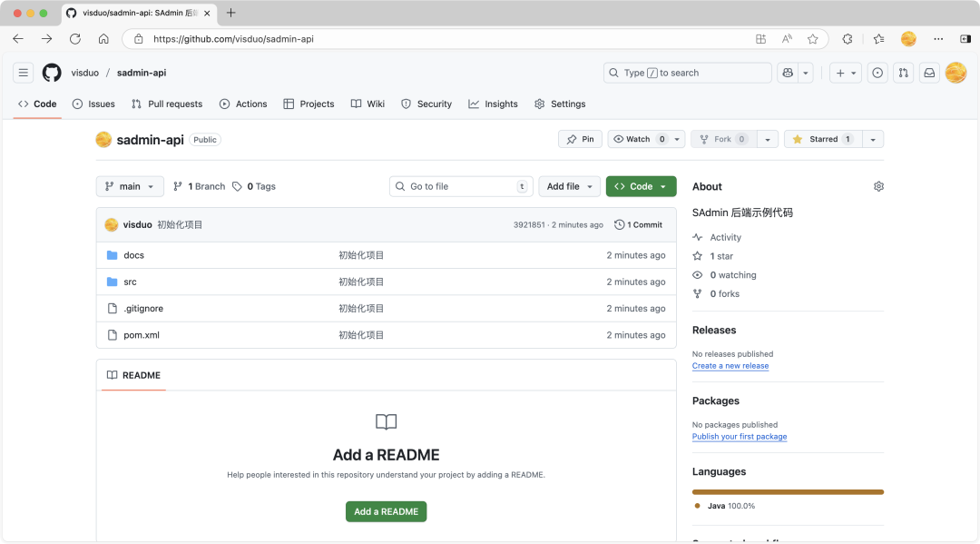The height and width of the screenshot is (544, 980).
Task: Click the pom.xml file icon
Action: click(112, 335)
